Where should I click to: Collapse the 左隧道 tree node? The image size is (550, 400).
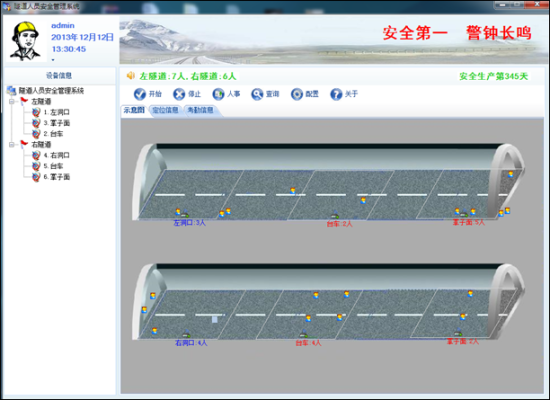[x=12, y=102]
